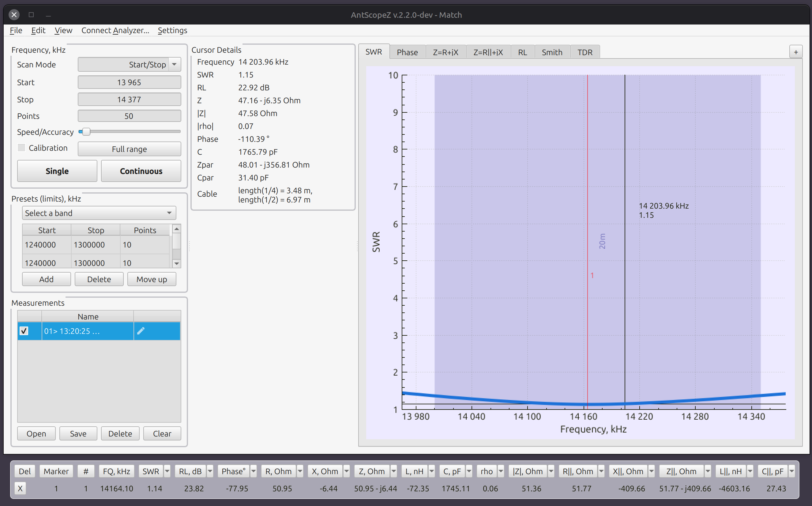Click the Points field showing 50
Viewport: 812px width, 506px height.
coord(130,116)
